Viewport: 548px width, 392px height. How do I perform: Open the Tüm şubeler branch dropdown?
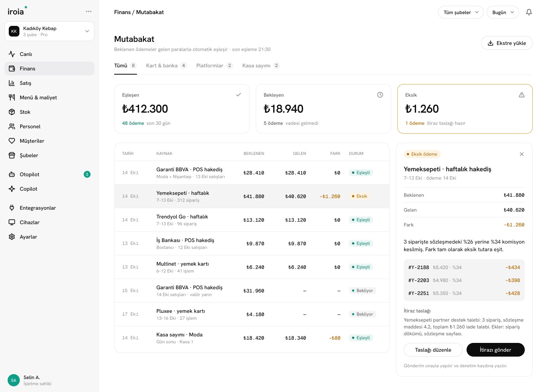click(461, 12)
